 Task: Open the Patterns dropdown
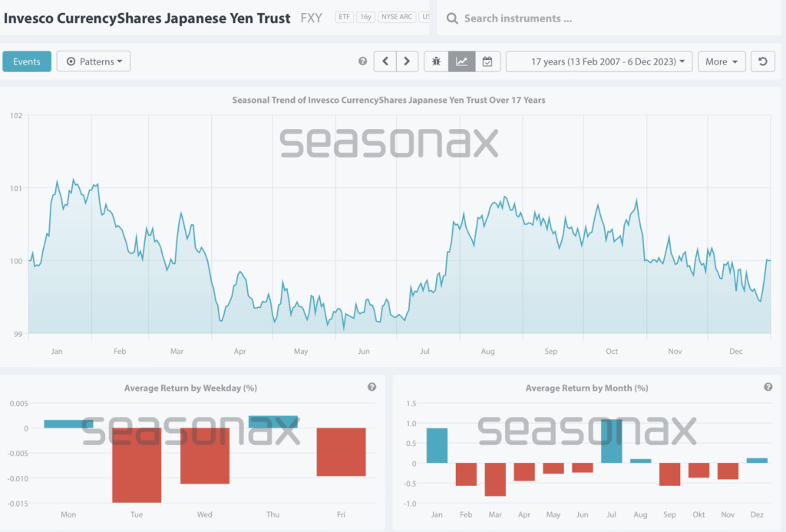tap(94, 61)
